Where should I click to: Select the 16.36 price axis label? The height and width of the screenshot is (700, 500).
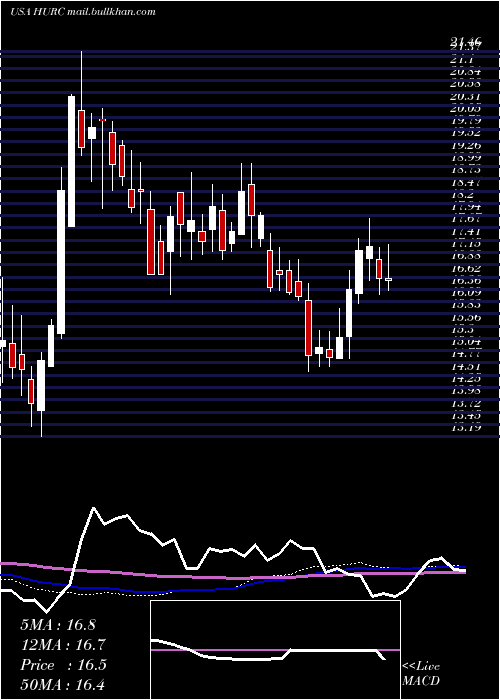coord(466,280)
